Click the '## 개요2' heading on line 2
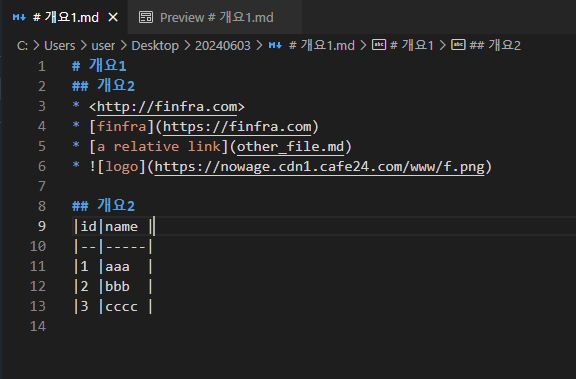Viewport: 576px width, 379px height. (104, 86)
